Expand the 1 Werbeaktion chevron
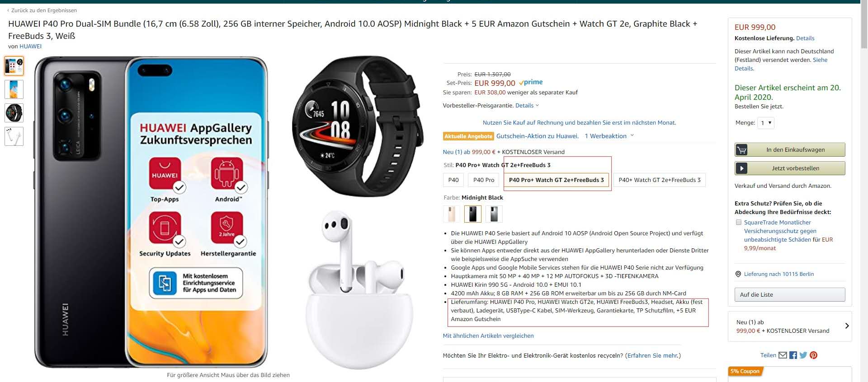This screenshot has width=868, height=382. 632,135
